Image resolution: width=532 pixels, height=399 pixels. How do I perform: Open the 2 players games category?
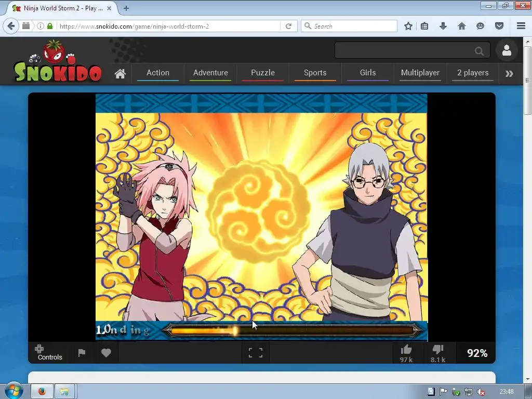click(473, 73)
